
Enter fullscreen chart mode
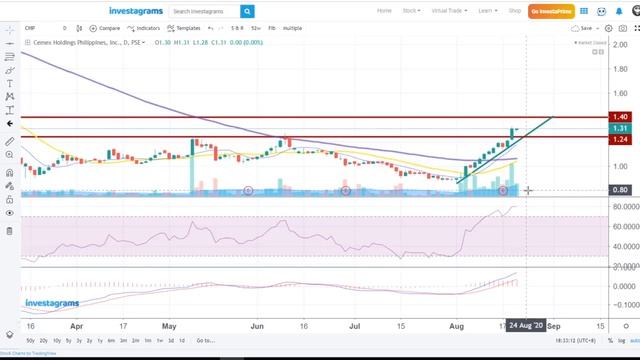(x=637, y=28)
